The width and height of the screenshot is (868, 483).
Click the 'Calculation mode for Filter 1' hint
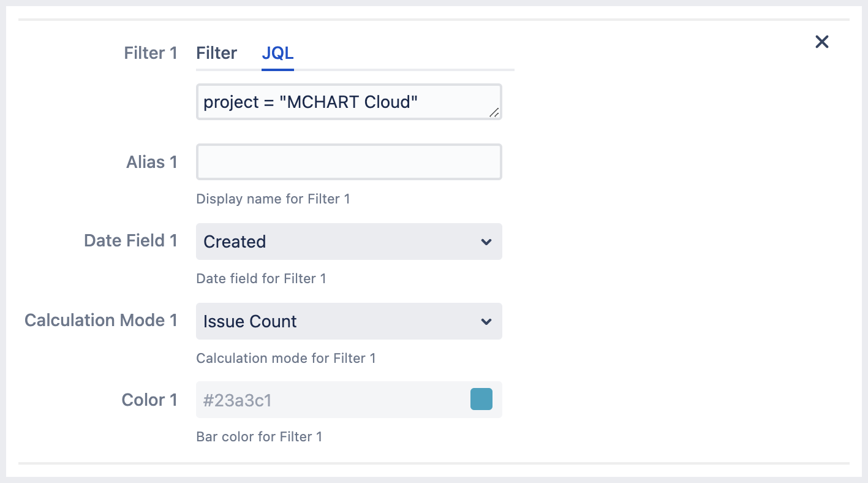[286, 359]
